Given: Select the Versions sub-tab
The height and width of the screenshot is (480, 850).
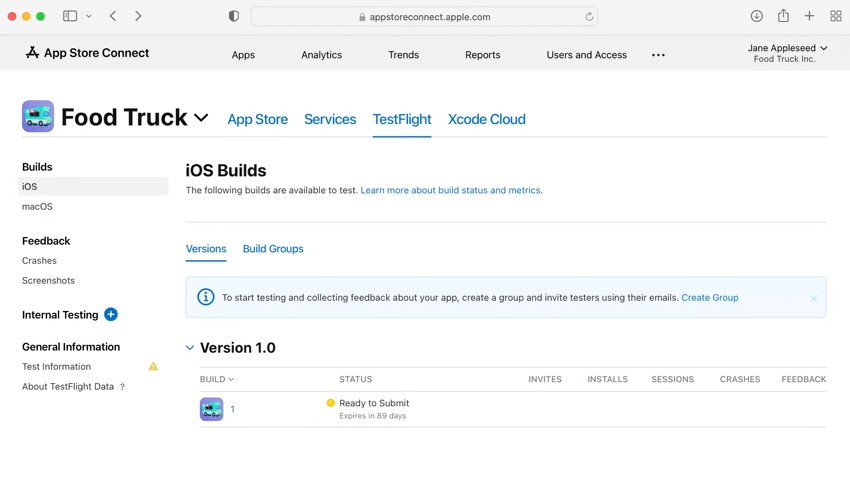Looking at the screenshot, I should pos(206,249).
